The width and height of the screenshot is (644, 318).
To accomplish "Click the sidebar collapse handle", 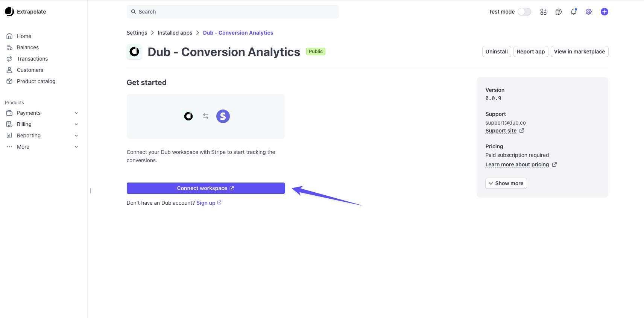I will coord(91,191).
